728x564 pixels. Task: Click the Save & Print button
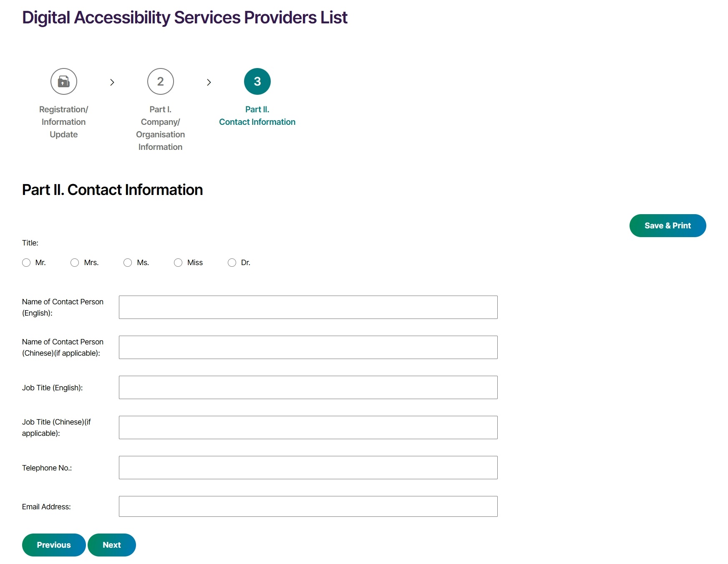pyautogui.click(x=668, y=225)
